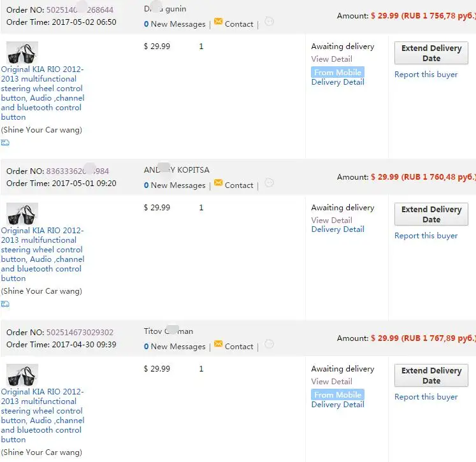The height and width of the screenshot is (462, 476).
Task: Open second order's product thumbnail image
Action: (22, 214)
